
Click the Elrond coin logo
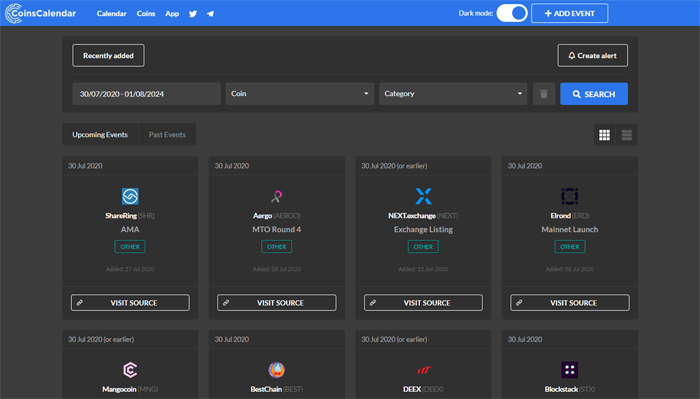point(570,196)
